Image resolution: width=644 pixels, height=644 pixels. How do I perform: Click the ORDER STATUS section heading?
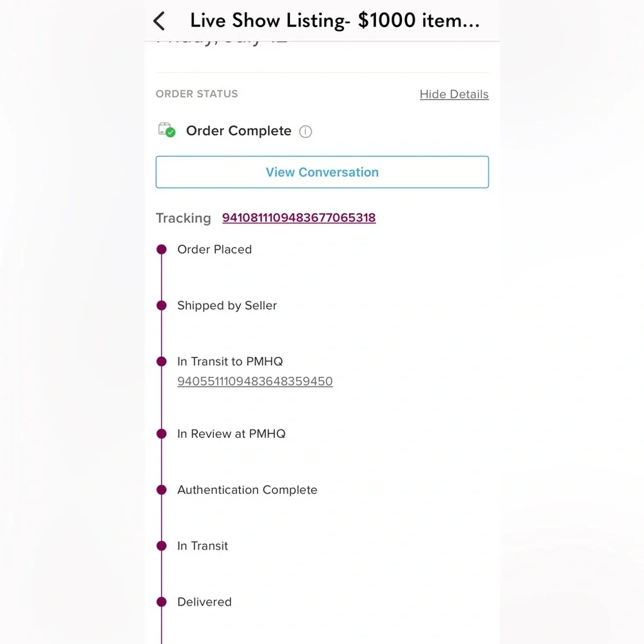coord(197,94)
